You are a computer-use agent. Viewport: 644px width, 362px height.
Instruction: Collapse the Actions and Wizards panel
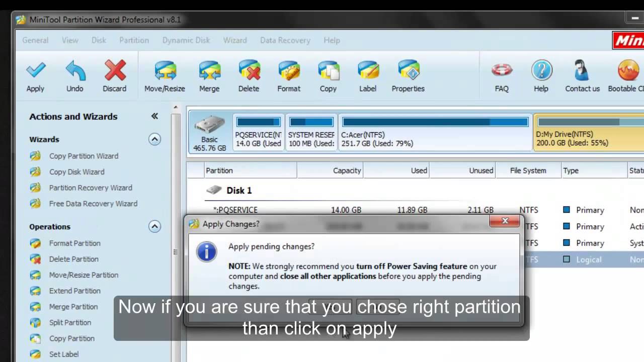coord(154,116)
